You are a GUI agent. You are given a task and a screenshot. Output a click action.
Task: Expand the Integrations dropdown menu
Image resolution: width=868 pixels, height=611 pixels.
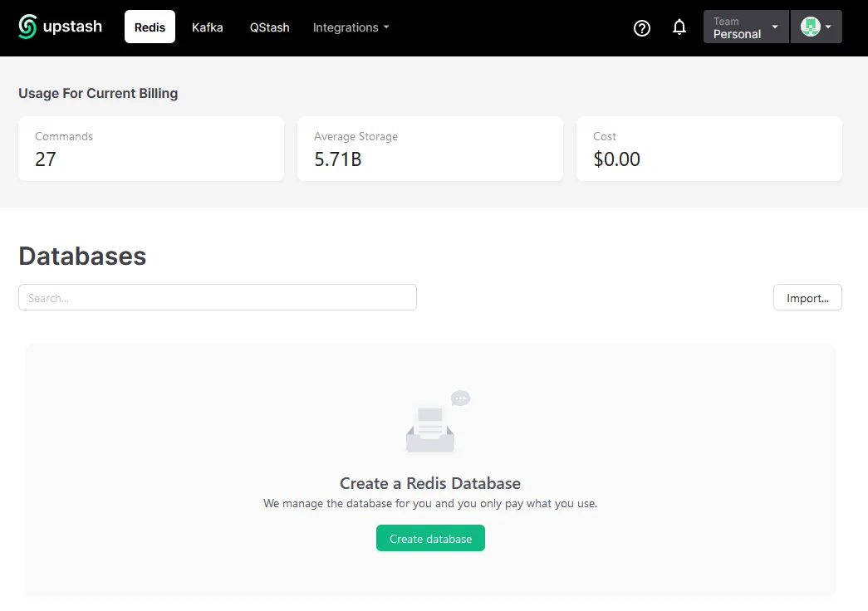(351, 27)
